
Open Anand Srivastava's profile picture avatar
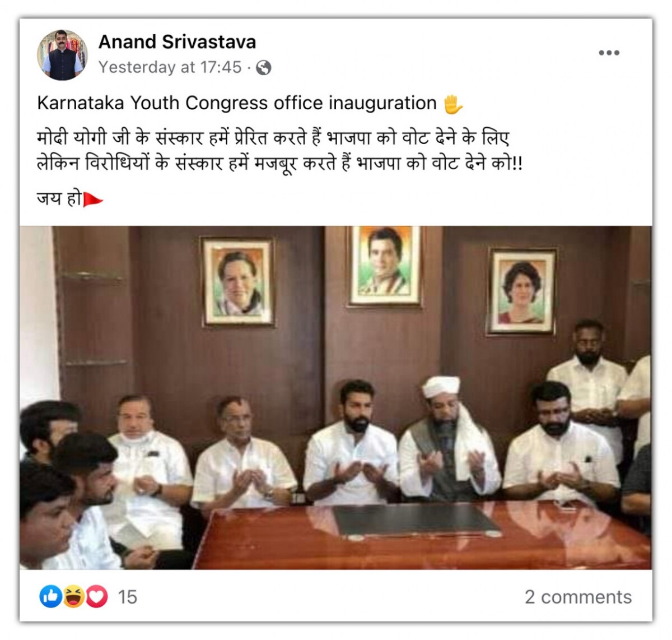pyautogui.click(x=62, y=55)
